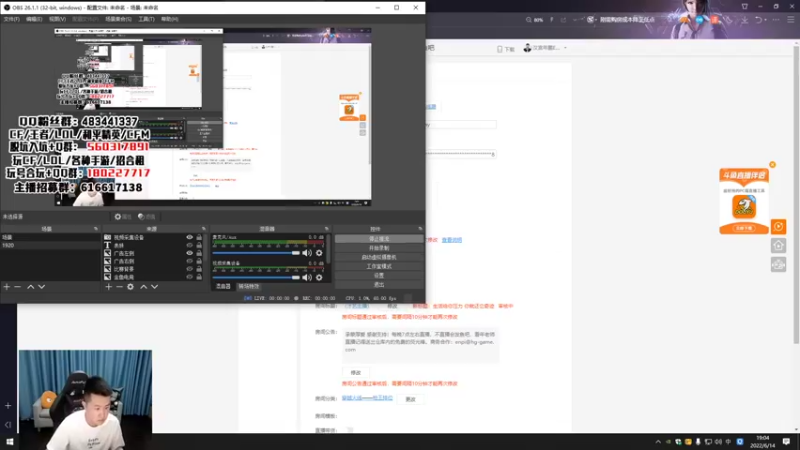The height and width of the screenshot is (450, 800).
Task: Open 设置 from the OBS controls panel
Action: point(379,276)
